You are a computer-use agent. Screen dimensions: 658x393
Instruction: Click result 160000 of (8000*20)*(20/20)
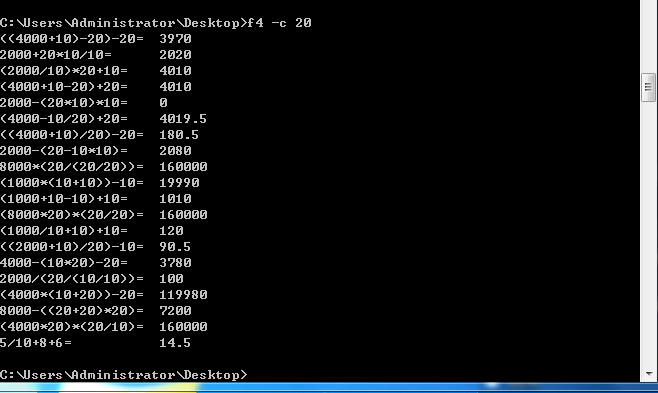coord(183,214)
